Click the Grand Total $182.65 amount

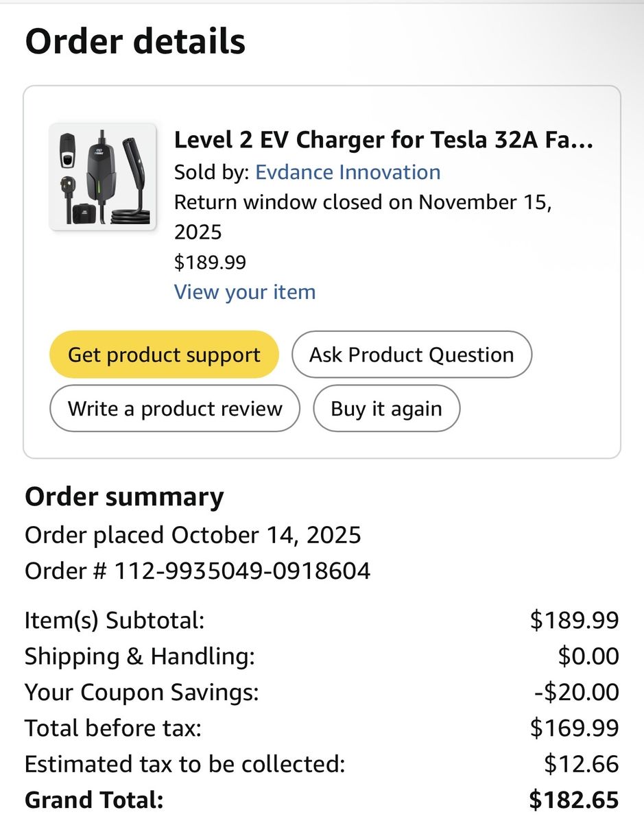574,800
